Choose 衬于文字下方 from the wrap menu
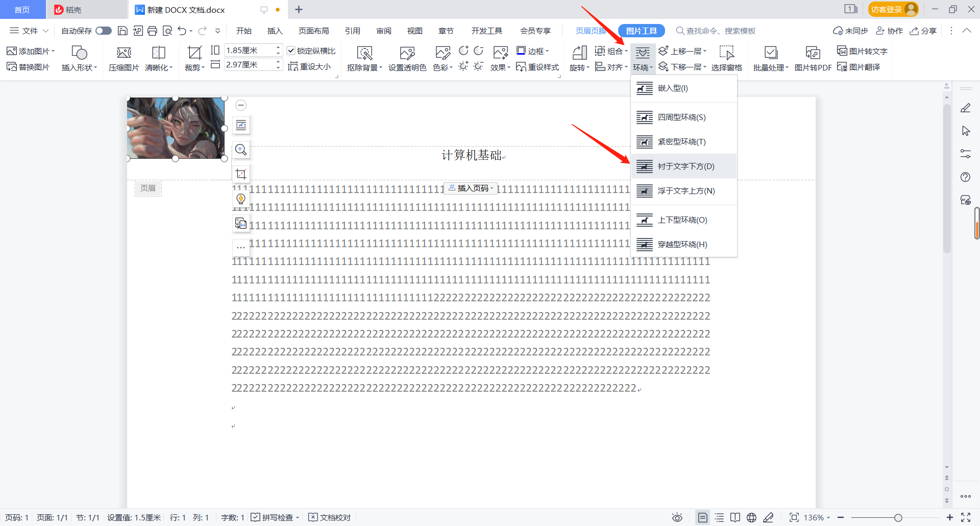This screenshot has height=526, width=980. coord(684,166)
